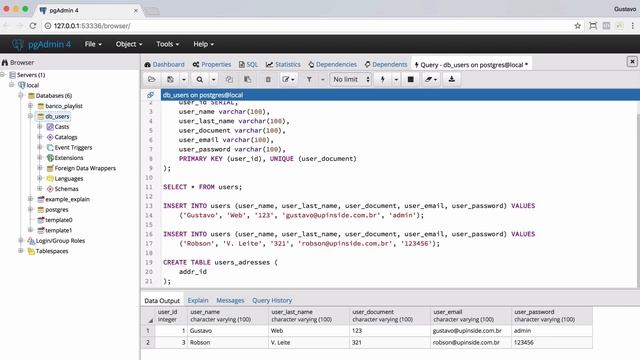Open the Edit pencil dropdown
640x360 pixels.
coord(288,79)
